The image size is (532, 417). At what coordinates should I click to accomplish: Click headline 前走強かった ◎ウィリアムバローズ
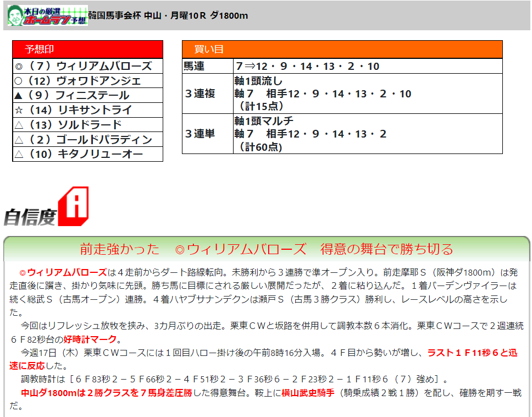(x=193, y=249)
